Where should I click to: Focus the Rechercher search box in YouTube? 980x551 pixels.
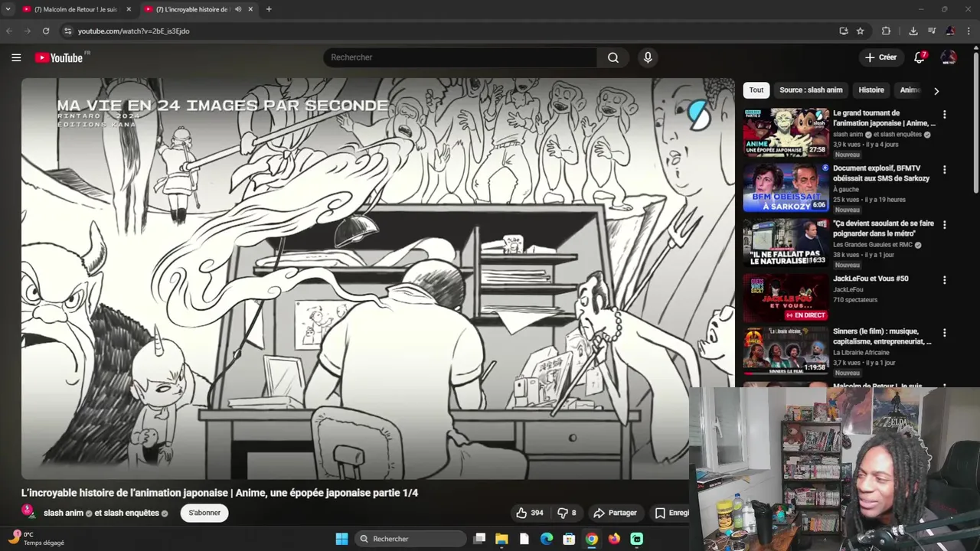(x=460, y=57)
